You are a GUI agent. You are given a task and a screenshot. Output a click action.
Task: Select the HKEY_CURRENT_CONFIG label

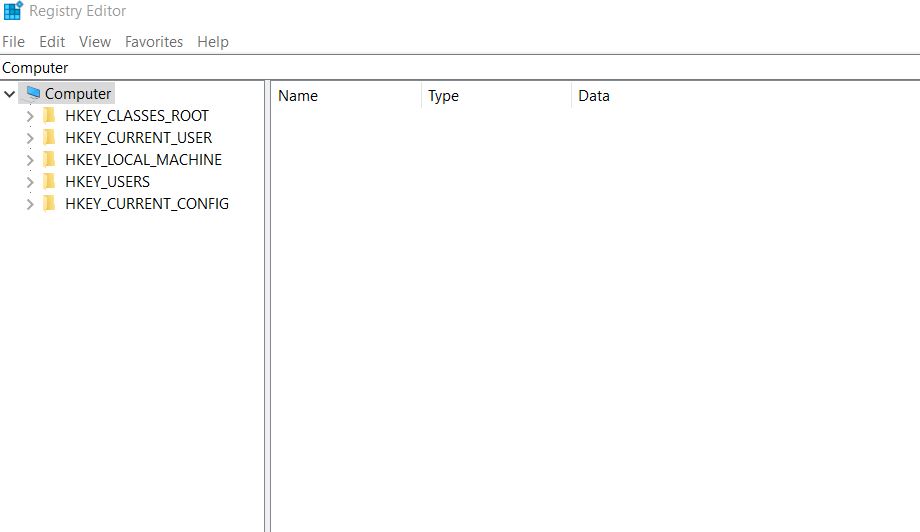[x=147, y=204]
